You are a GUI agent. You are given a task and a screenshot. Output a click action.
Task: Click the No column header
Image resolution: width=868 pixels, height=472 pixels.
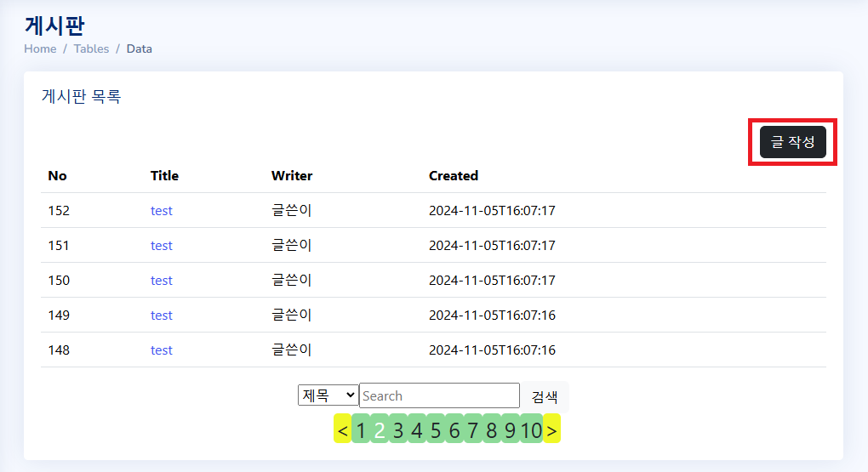[58, 176]
